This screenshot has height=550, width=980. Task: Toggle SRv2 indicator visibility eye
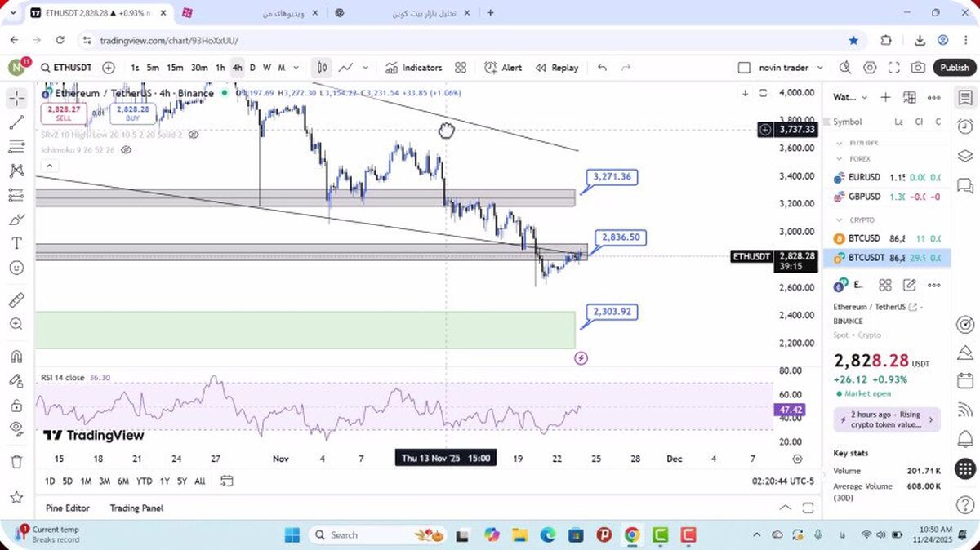(194, 135)
